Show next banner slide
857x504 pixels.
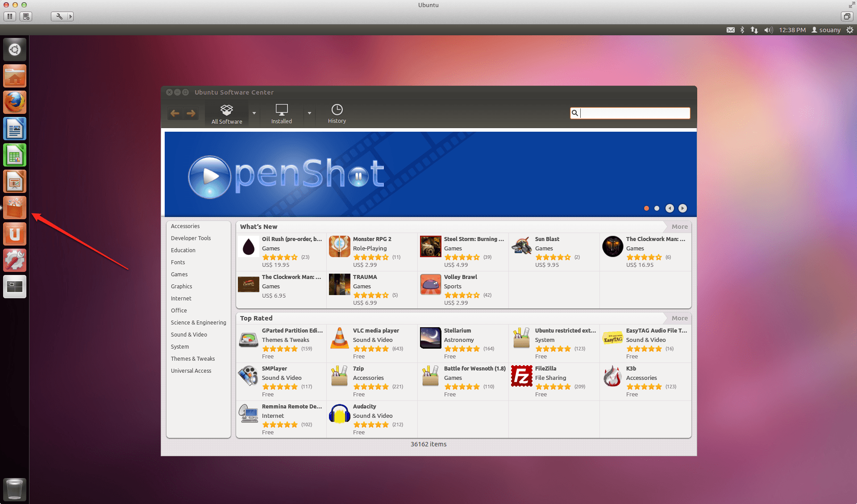(x=682, y=208)
